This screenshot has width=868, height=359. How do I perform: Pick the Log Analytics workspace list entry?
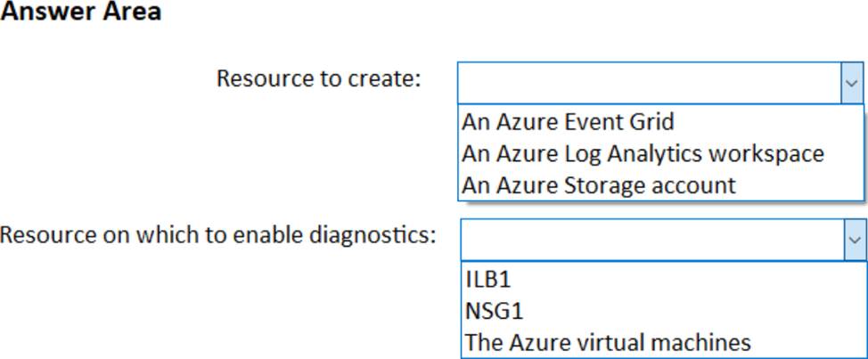[643, 153]
